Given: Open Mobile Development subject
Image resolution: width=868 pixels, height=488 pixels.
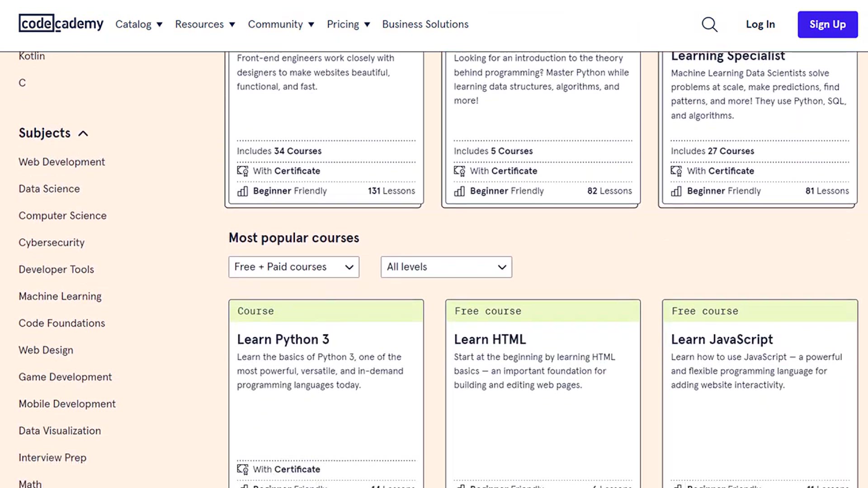Looking at the screenshot, I should [x=67, y=404].
